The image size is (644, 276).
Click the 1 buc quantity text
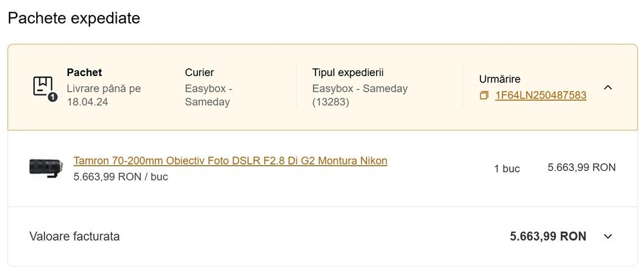tap(507, 168)
